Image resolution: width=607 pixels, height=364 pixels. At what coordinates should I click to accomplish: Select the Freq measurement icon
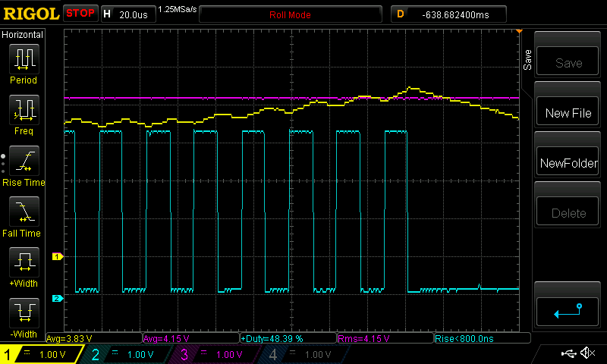coord(23,111)
